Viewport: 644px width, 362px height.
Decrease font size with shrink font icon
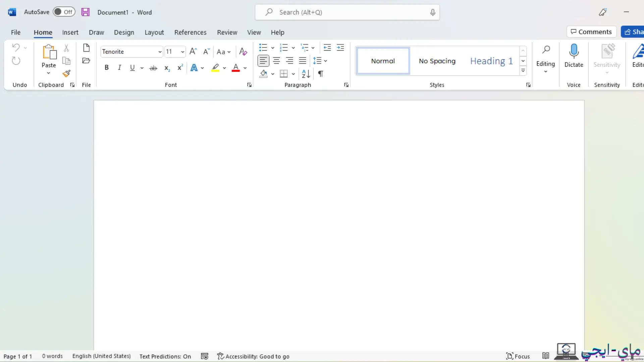pos(206,51)
